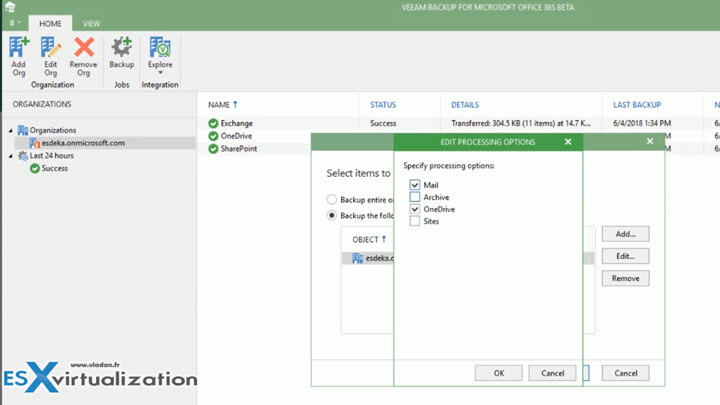The image size is (720, 405).
Task: Click the green check icon beside Exchange
Action: click(213, 123)
